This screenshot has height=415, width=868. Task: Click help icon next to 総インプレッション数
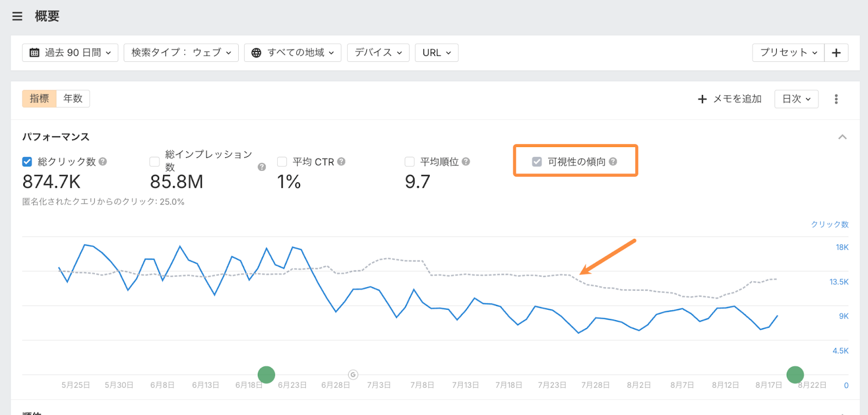coord(261,167)
